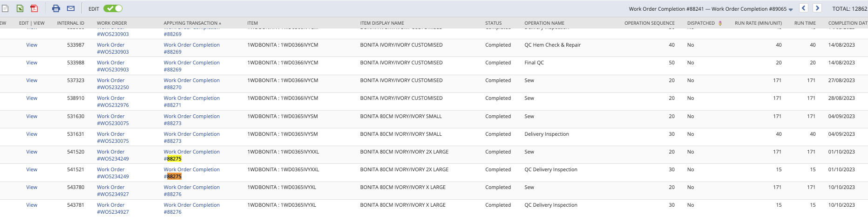Open Work Order Completion link in row 533988
Screen dimensions: 868x217
point(191,66)
